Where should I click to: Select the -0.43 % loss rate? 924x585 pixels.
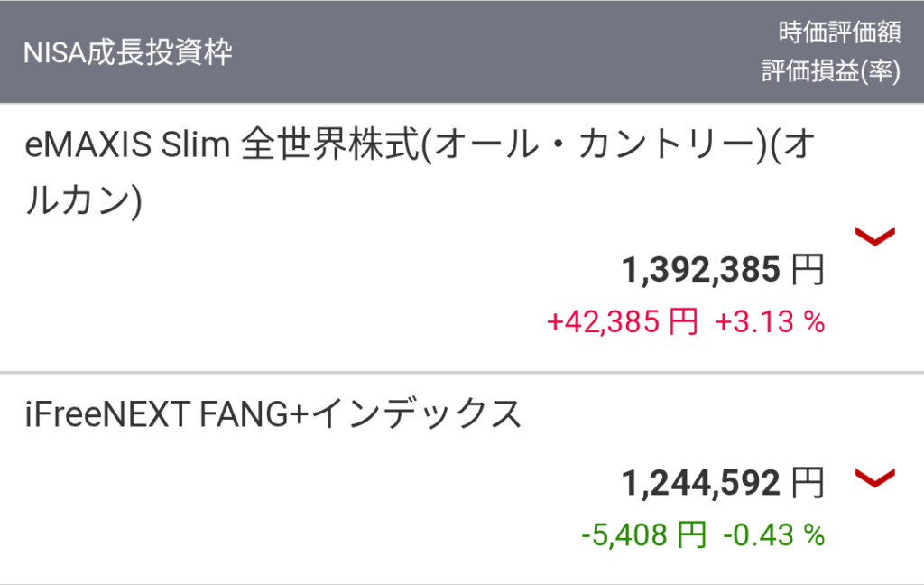coord(774,535)
